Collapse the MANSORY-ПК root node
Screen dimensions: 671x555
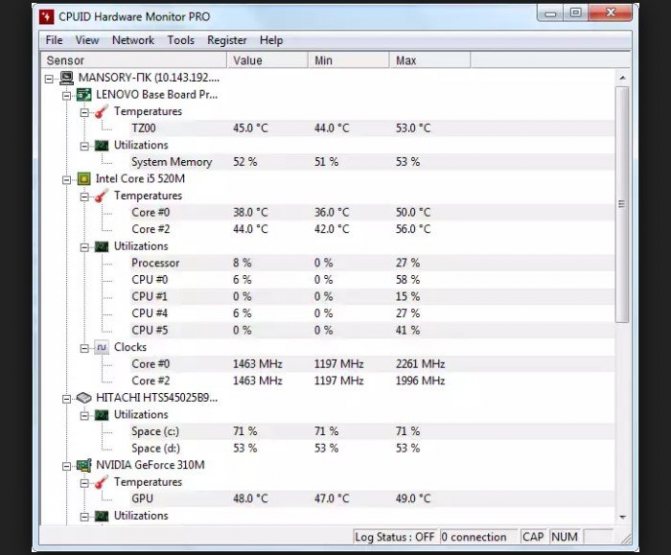[x=49, y=79]
